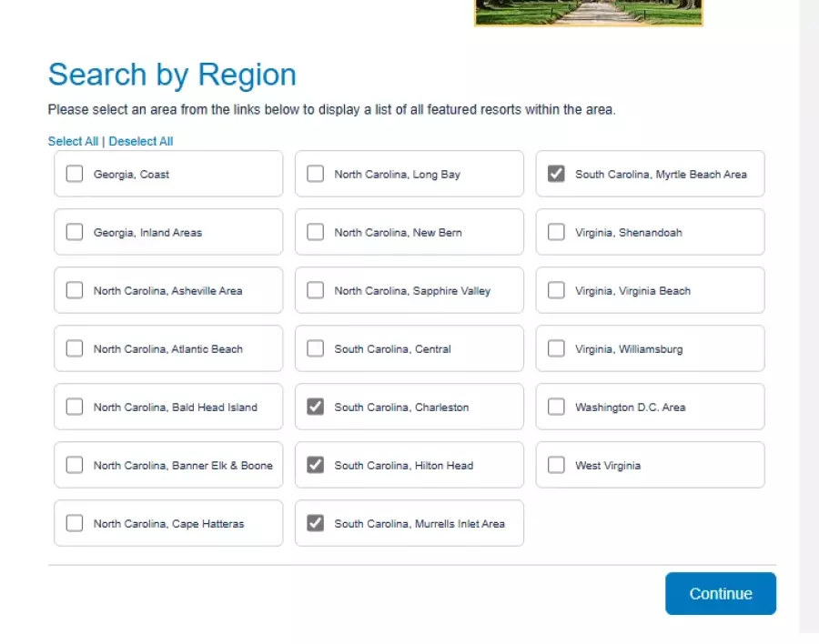
Task: Check North Carolina, Bald Head Island
Action: (x=75, y=407)
